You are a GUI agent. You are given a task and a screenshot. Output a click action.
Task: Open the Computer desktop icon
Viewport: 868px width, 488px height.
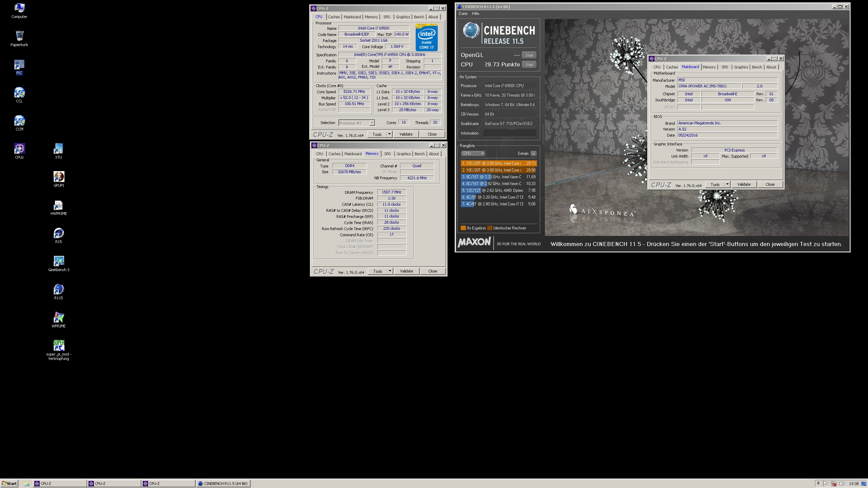(x=19, y=11)
